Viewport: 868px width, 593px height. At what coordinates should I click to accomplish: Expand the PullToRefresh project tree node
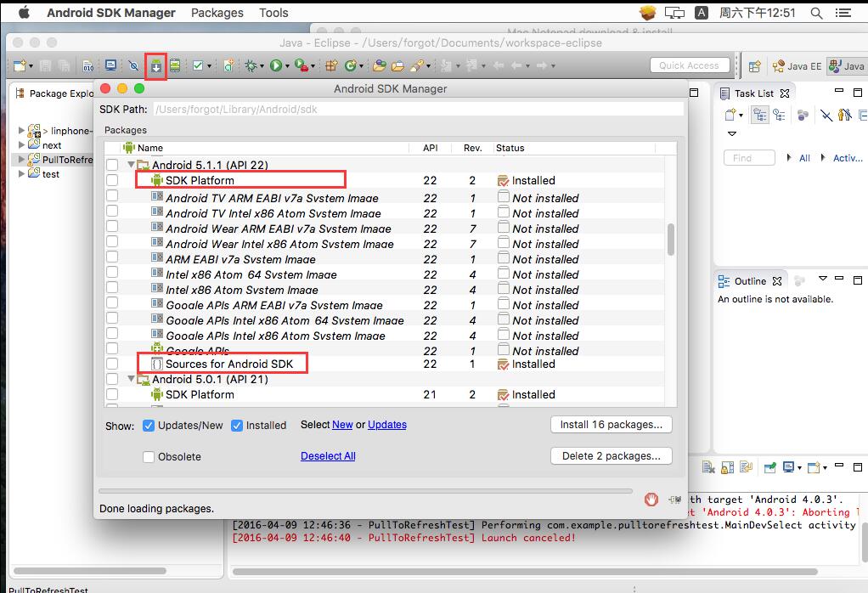point(21,159)
